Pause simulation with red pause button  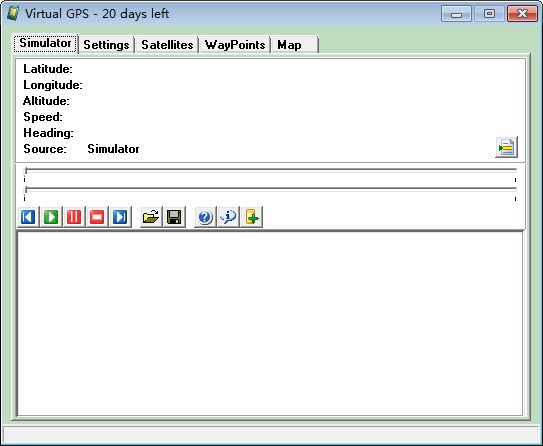coord(74,217)
